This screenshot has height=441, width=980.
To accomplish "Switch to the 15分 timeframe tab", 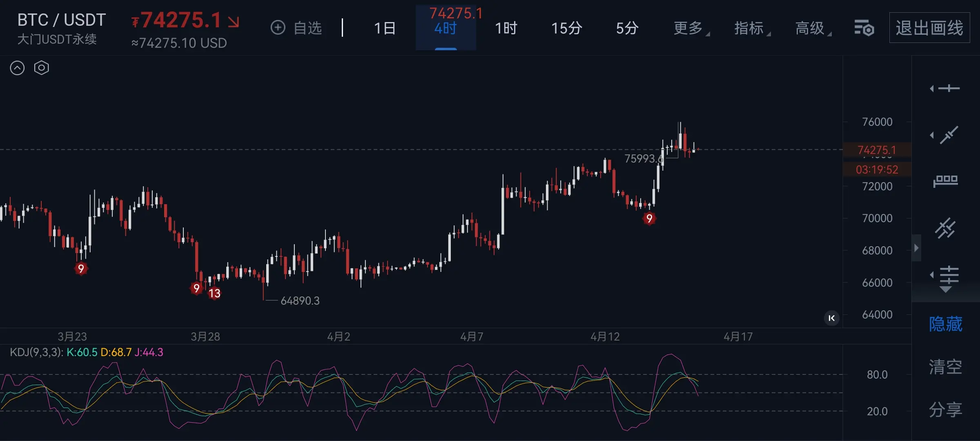I will 566,28.
